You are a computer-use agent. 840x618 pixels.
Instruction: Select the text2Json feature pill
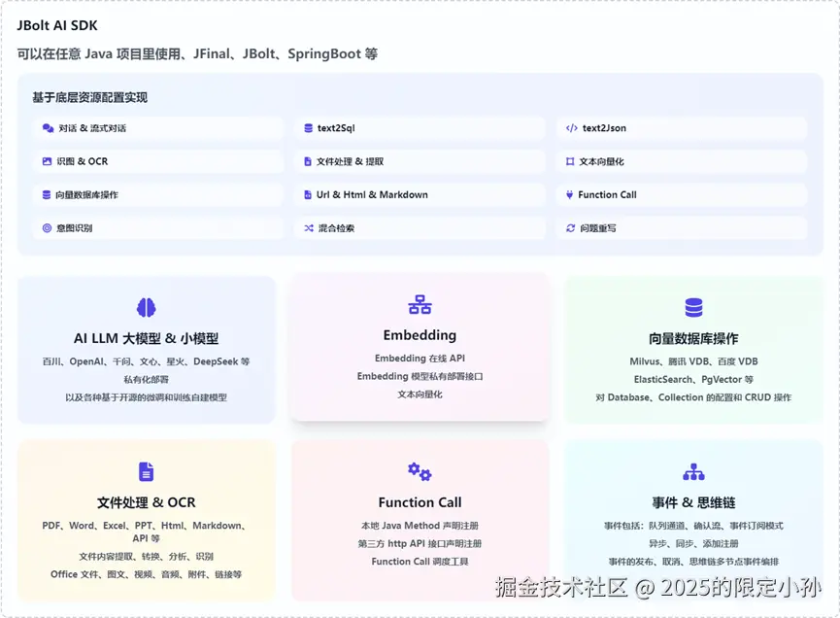tap(682, 128)
